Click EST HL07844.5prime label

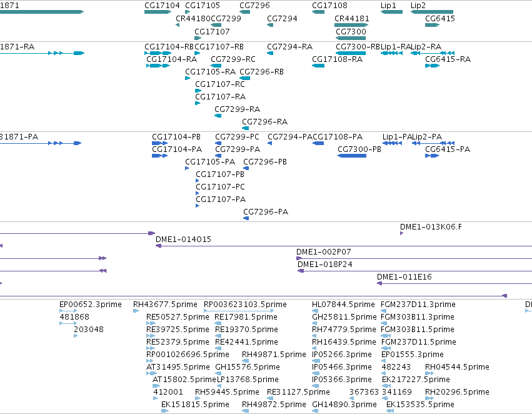(343, 305)
